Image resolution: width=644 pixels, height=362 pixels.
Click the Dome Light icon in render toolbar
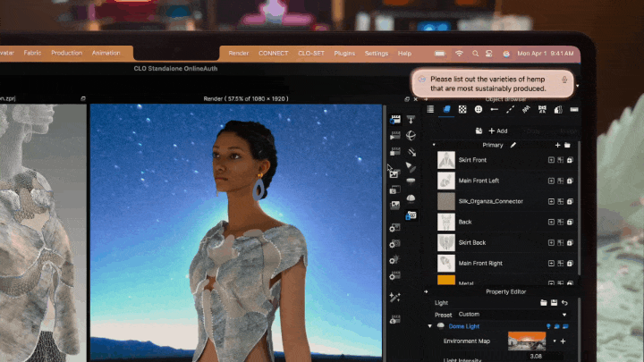[411, 198]
